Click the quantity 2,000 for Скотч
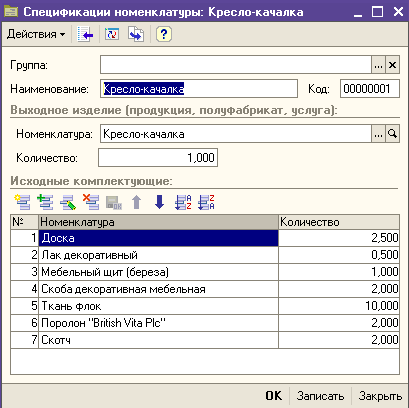Image resolution: width=409 pixels, height=408 pixels. (x=339, y=340)
